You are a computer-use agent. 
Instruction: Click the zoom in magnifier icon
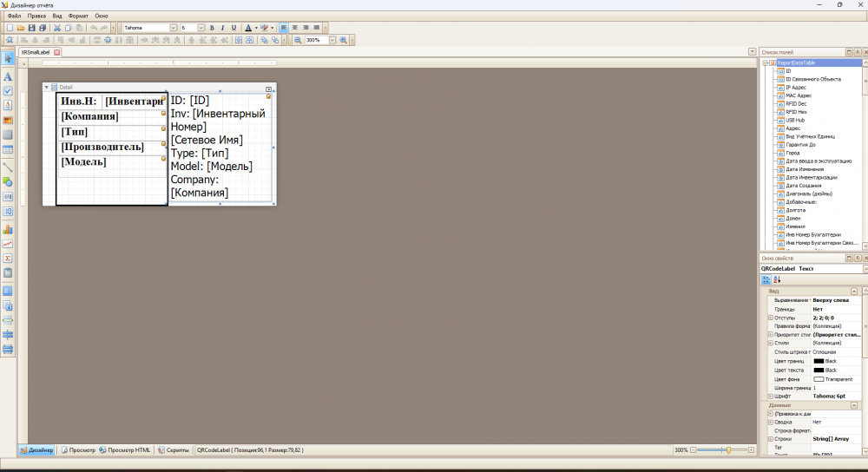coord(343,40)
